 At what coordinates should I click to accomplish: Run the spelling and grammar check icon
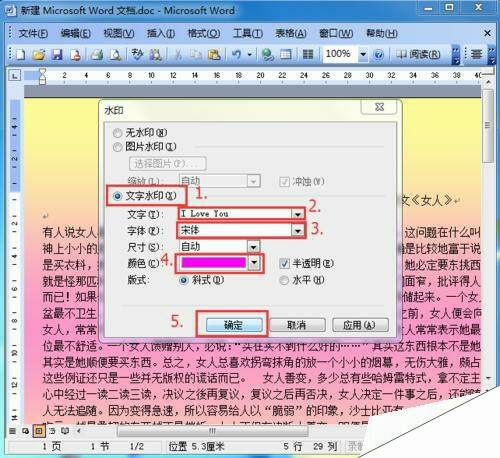[x=137, y=54]
